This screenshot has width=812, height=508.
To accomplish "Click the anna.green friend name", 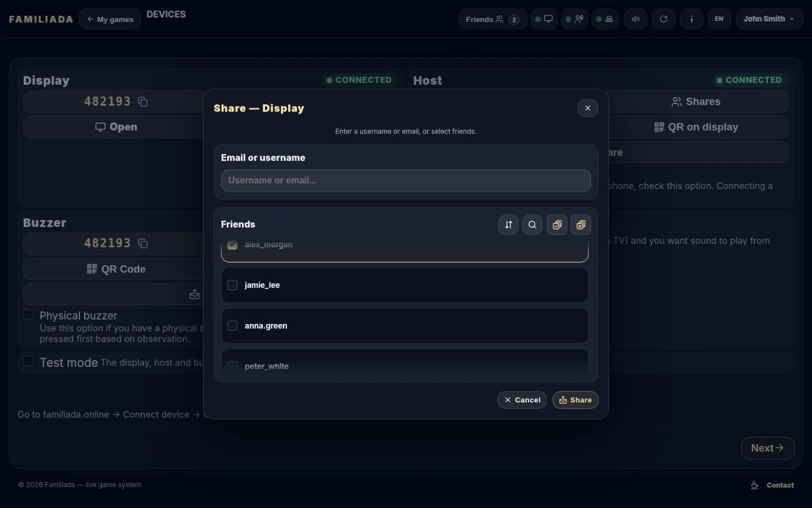I will click(266, 326).
